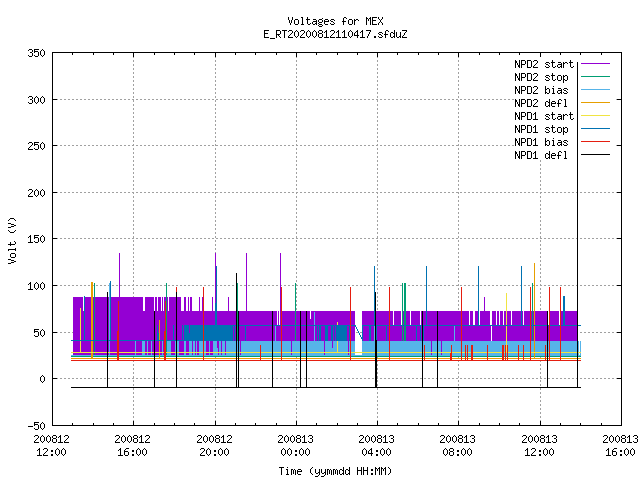
Task: Click the yellow NPD1 start legend line
Action: click(x=595, y=116)
